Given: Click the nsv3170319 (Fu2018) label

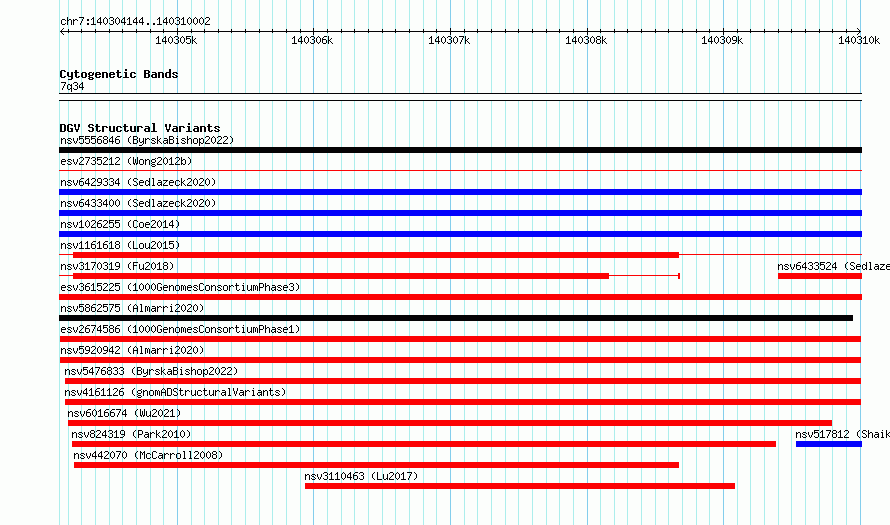Looking at the screenshot, I should click(x=117, y=266).
